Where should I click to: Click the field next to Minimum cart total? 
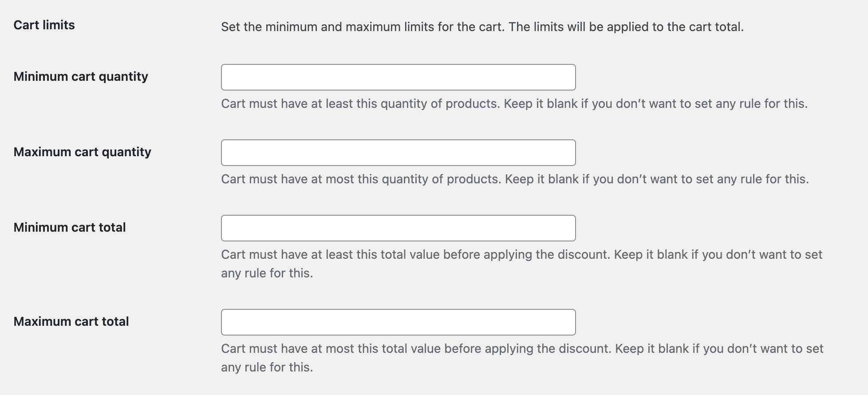pyautogui.click(x=398, y=228)
